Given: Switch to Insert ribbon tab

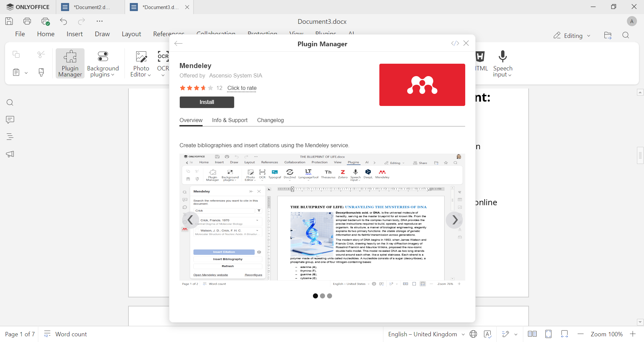Looking at the screenshot, I should point(75,34).
